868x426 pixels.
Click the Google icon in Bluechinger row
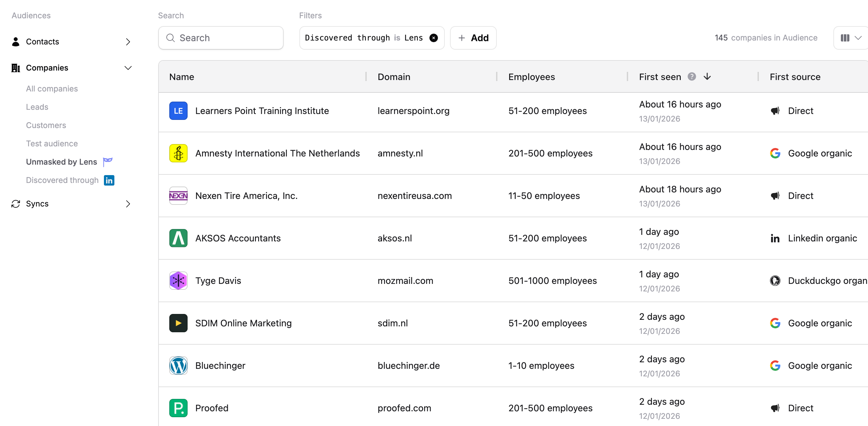click(x=775, y=365)
